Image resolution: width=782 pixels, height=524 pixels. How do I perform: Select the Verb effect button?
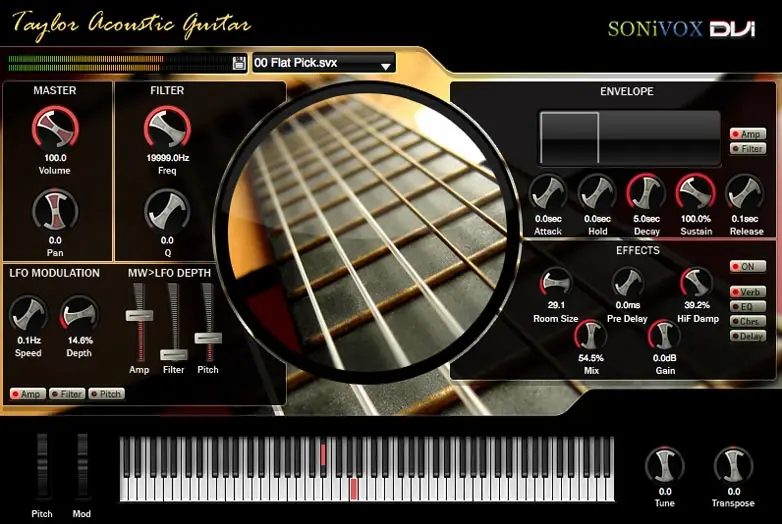pos(748,292)
